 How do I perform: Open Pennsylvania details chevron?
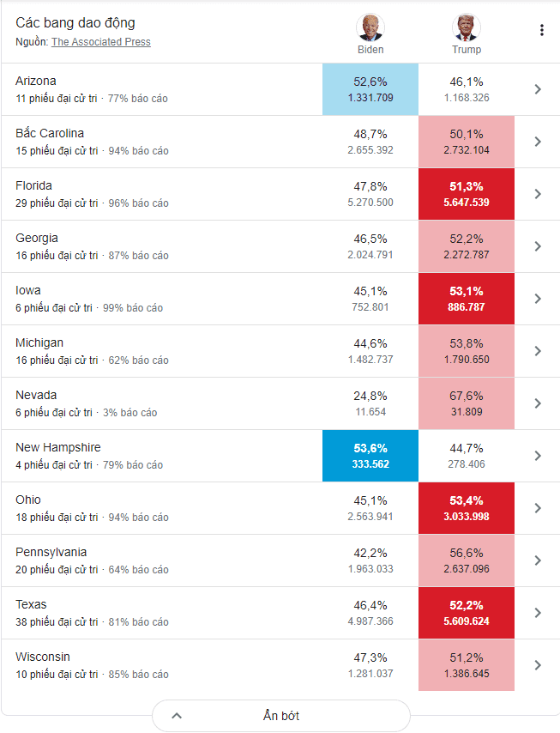pos(538,560)
